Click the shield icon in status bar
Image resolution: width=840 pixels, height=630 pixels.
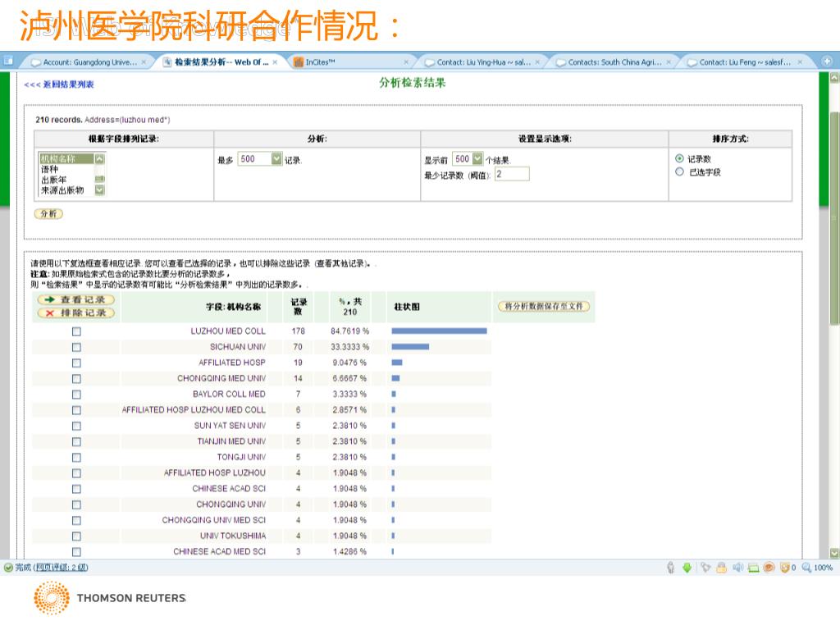coord(785,568)
